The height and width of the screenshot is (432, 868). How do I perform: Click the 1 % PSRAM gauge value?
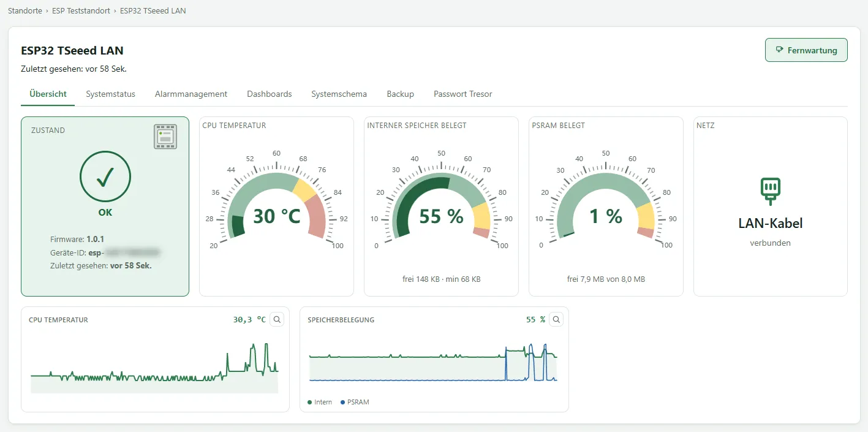[x=606, y=216]
